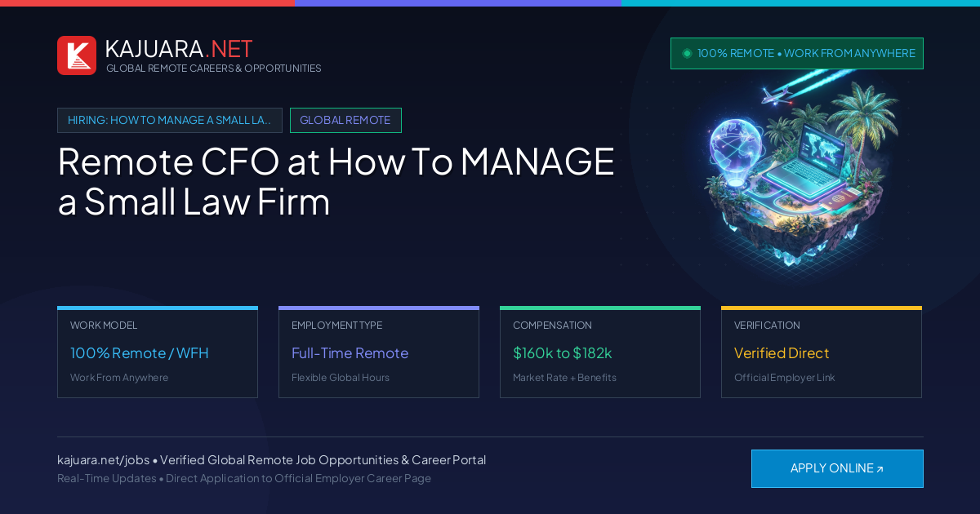Open the EMPLOYMENT TYPE card
The height and width of the screenshot is (514, 980).
click(x=379, y=352)
